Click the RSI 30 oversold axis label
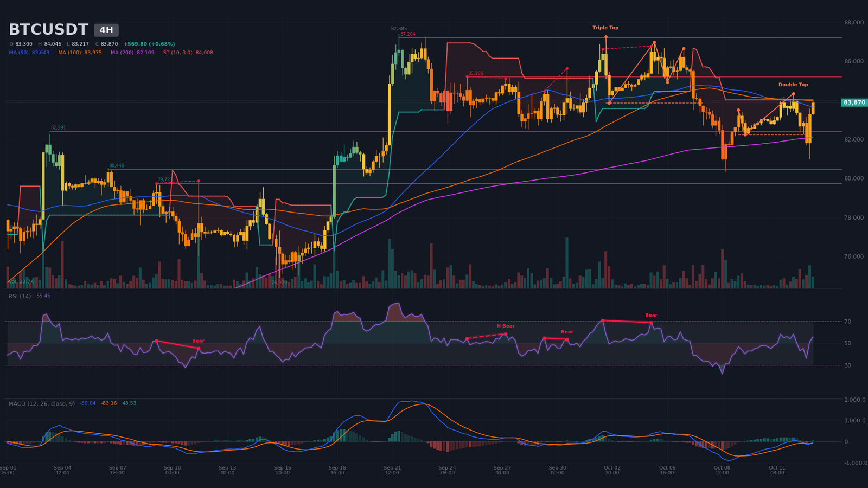 847,365
